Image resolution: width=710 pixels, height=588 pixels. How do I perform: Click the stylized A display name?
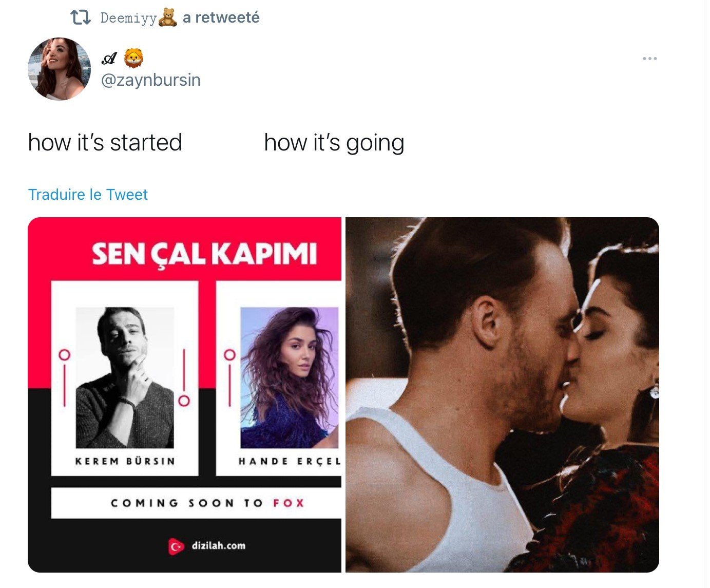click(109, 59)
